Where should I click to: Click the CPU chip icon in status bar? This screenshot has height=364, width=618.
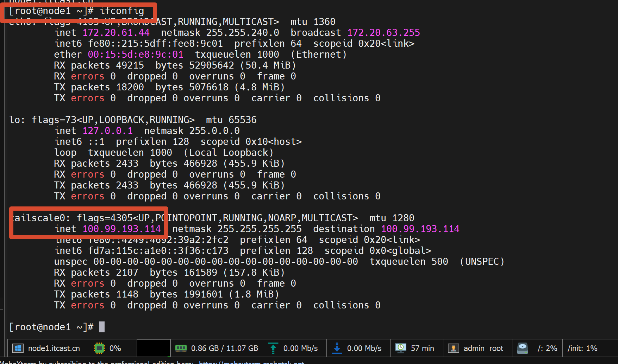point(99,348)
